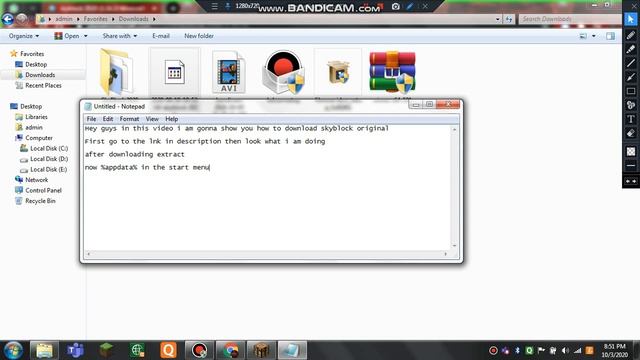This screenshot has height=360, width=640.
Task: Click the volume speaker tray icon
Action: click(565, 351)
